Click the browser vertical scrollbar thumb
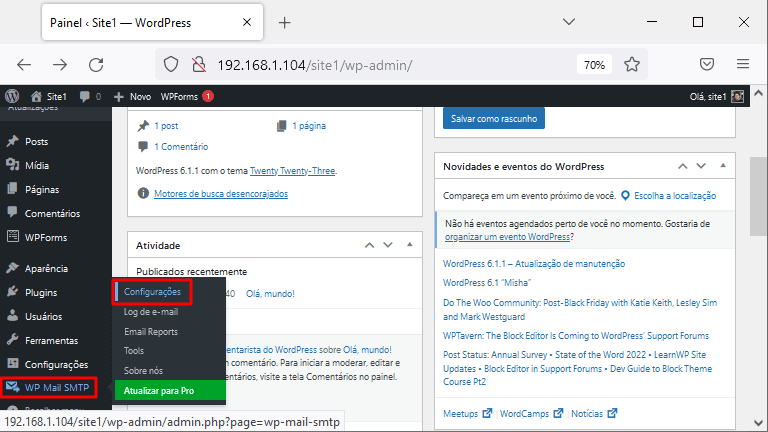768x432 pixels. [x=759, y=196]
